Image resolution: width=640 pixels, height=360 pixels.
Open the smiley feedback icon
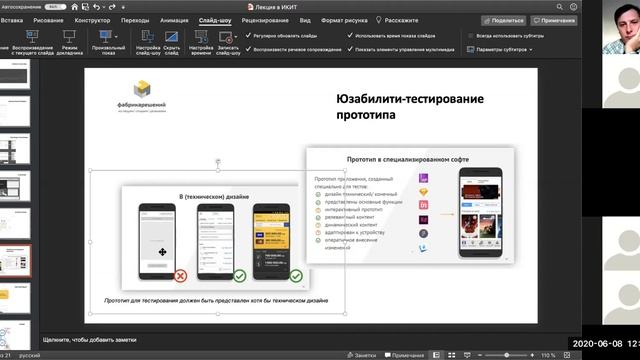(x=573, y=7)
